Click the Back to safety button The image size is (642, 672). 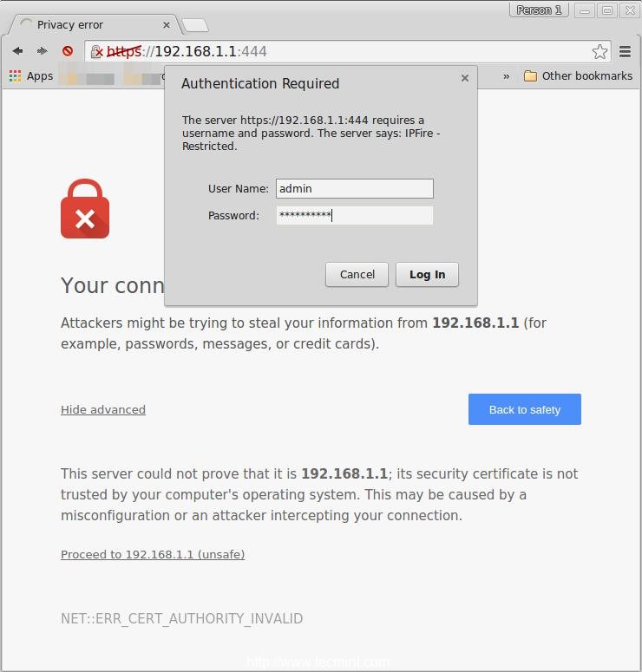click(x=524, y=409)
